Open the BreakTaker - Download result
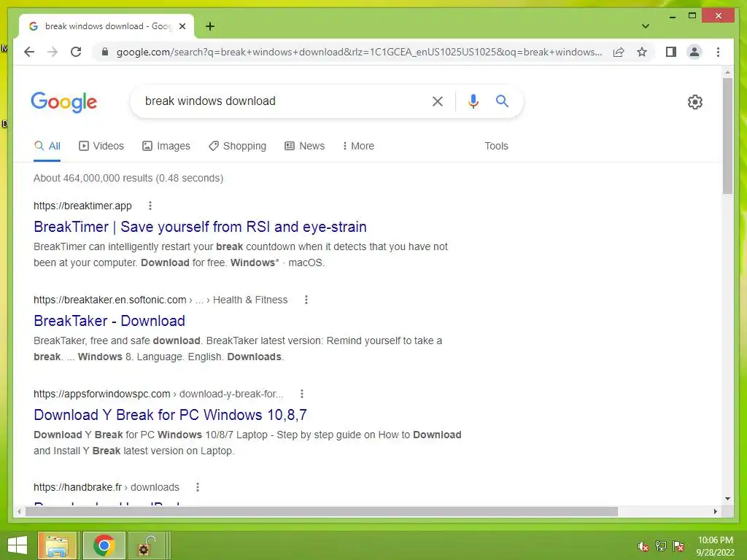Image resolution: width=747 pixels, height=560 pixels. coord(109,321)
